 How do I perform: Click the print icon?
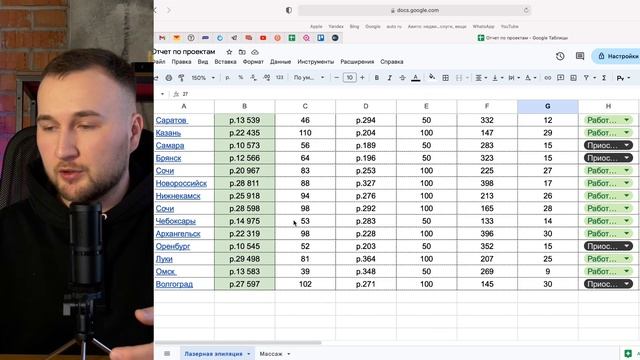point(169,78)
